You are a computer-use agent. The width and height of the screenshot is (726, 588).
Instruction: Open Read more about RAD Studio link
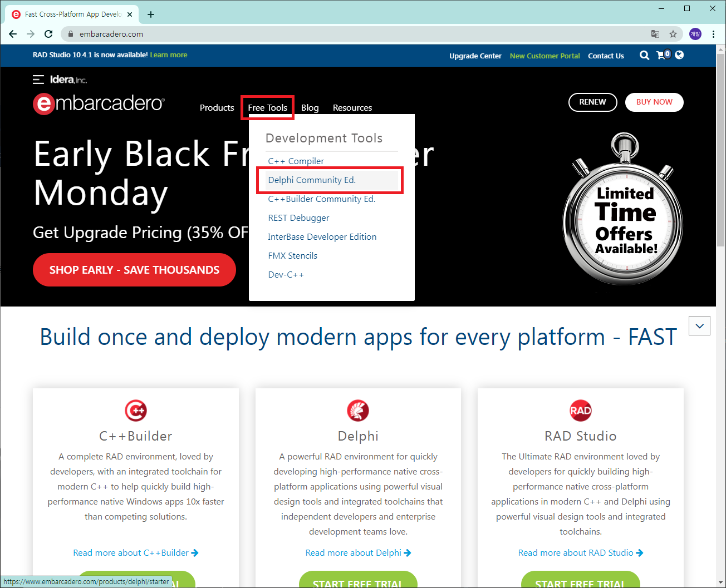pyautogui.click(x=581, y=553)
